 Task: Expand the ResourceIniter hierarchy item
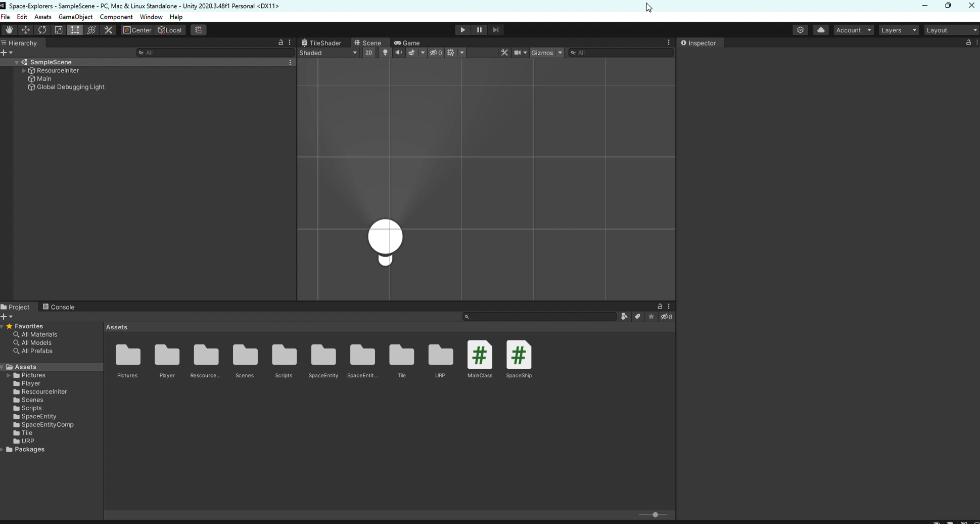(24, 71)
